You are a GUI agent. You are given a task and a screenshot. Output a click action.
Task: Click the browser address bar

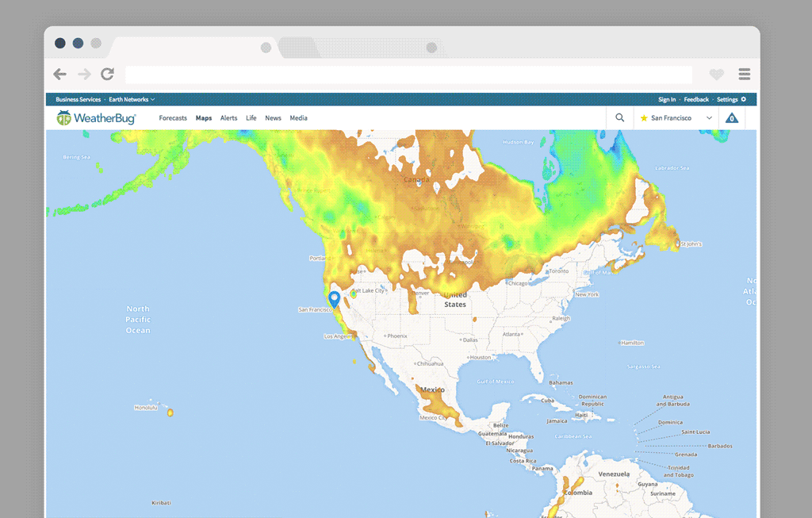(408, 75)
